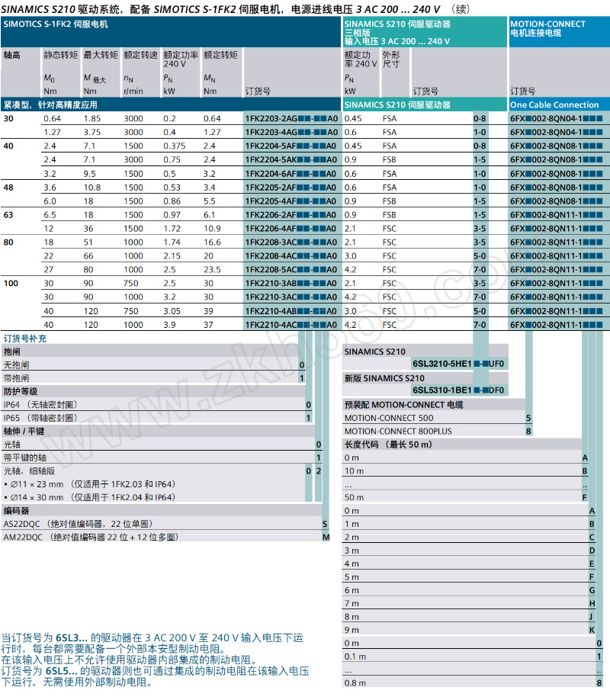Choose the MOTION-CONNECT 800PLUS cable row
Screen dimensions: 610x700
point(397,431)
